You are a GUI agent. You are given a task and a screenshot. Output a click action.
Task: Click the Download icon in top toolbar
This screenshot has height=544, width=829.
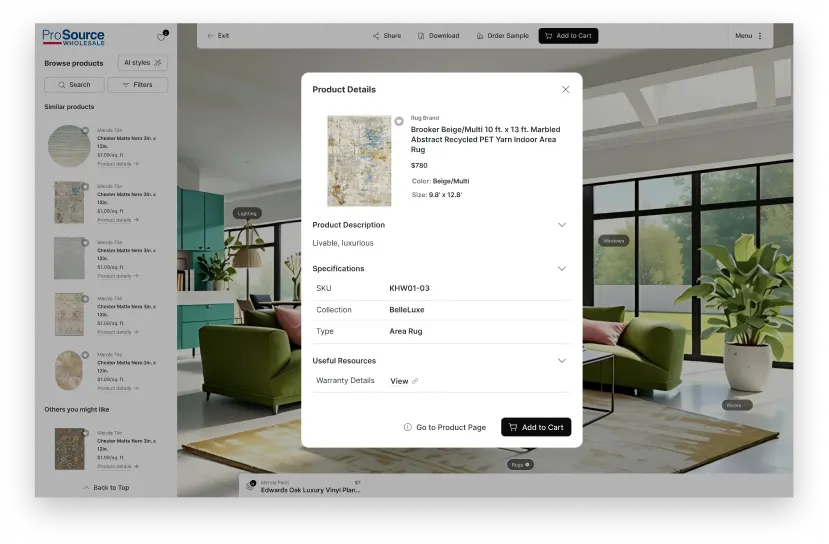tap(421, 36)
